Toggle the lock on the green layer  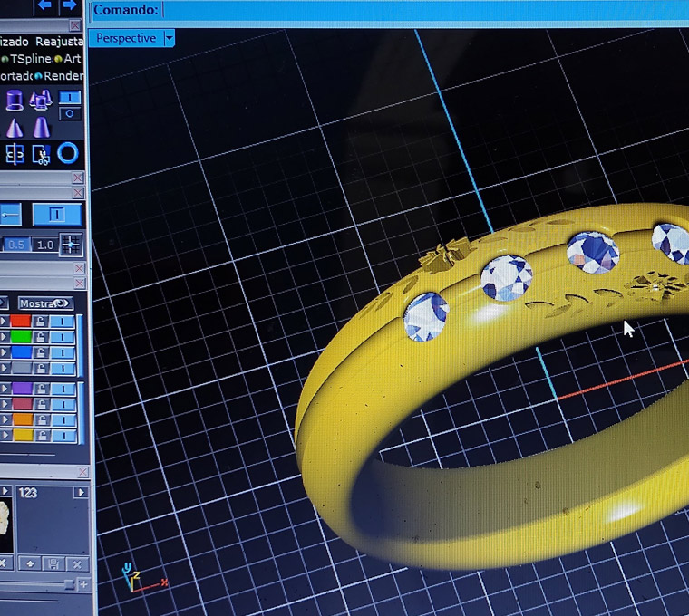39,337
